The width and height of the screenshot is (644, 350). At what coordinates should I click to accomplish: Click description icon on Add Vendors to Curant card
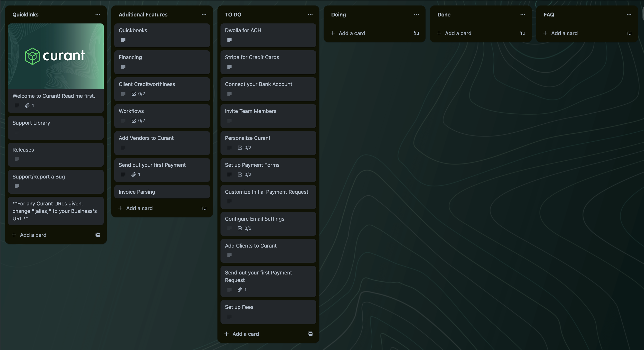(123, 148)
